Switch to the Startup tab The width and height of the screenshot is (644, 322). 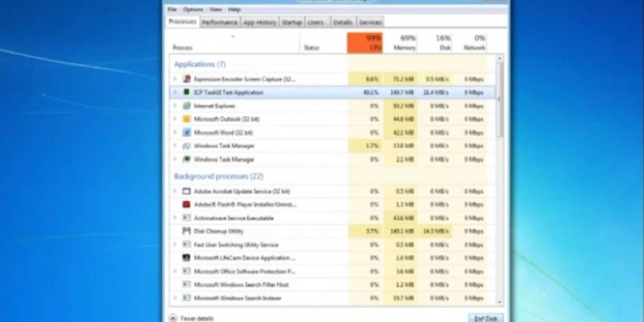(292, 23)
